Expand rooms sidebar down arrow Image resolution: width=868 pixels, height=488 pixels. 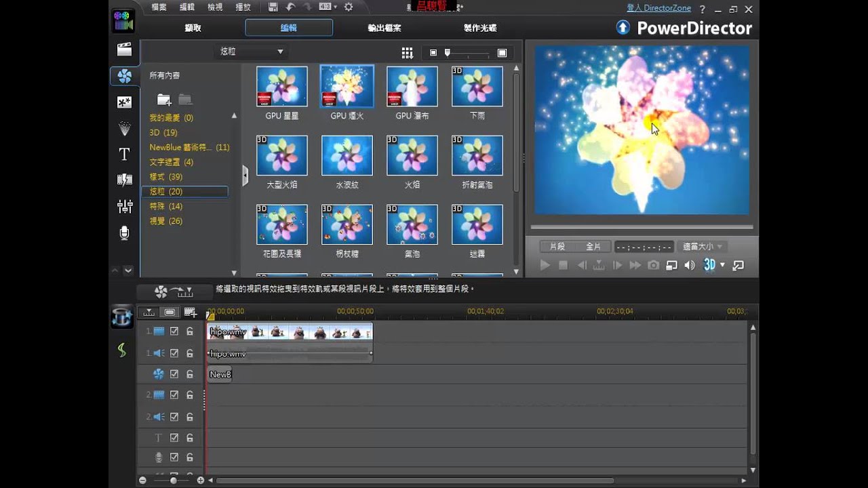[127, 270]
